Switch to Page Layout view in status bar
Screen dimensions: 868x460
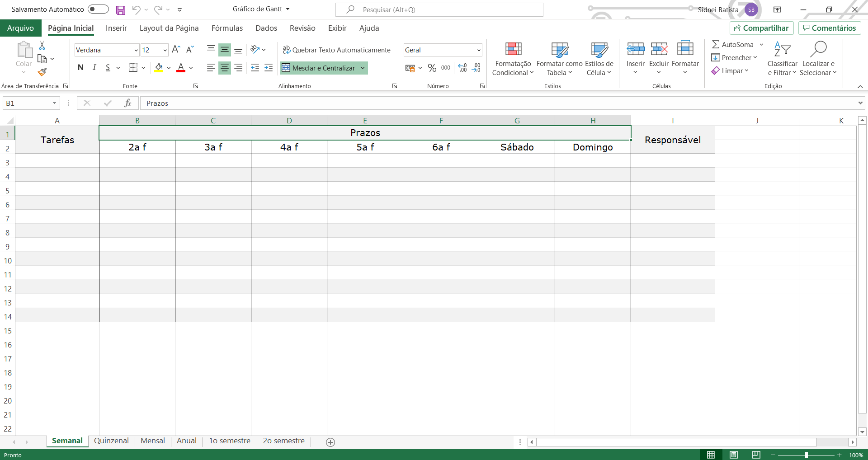[x=734, y=455]
